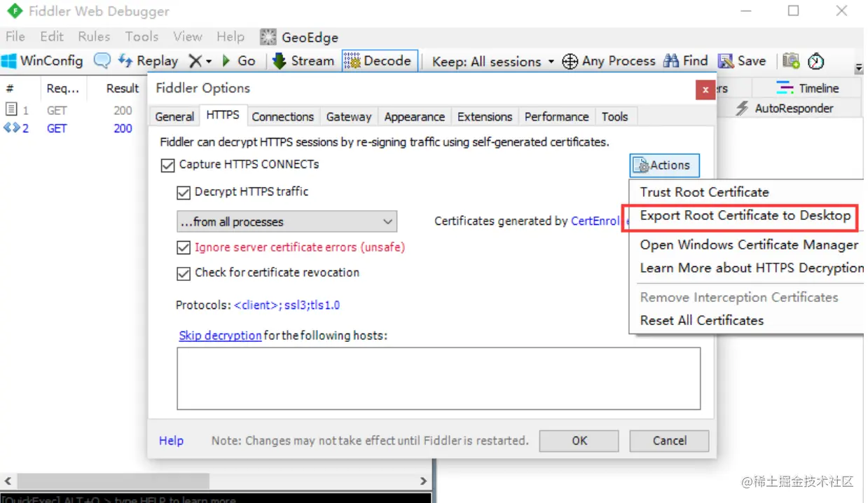Viewport: 868px width, 503px height.
Task: Open the Edit menu
Action: point(52,36)
